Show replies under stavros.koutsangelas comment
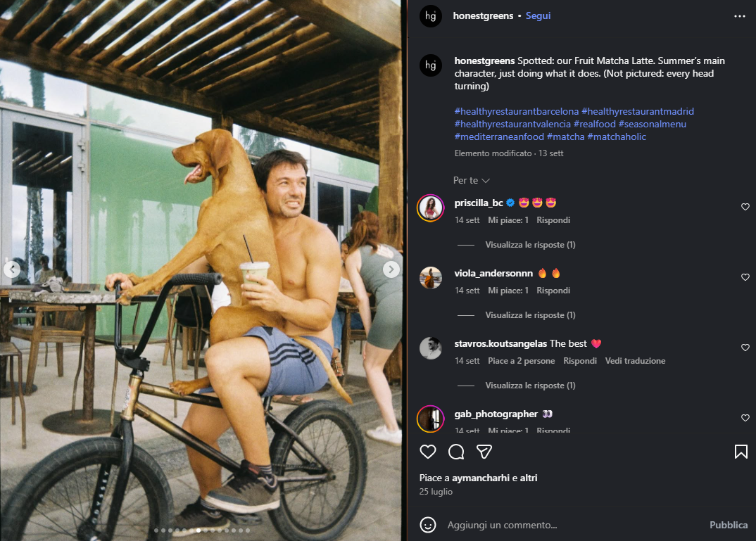Image resolution: width=756 pixels, height=541 pixels. 530,386
